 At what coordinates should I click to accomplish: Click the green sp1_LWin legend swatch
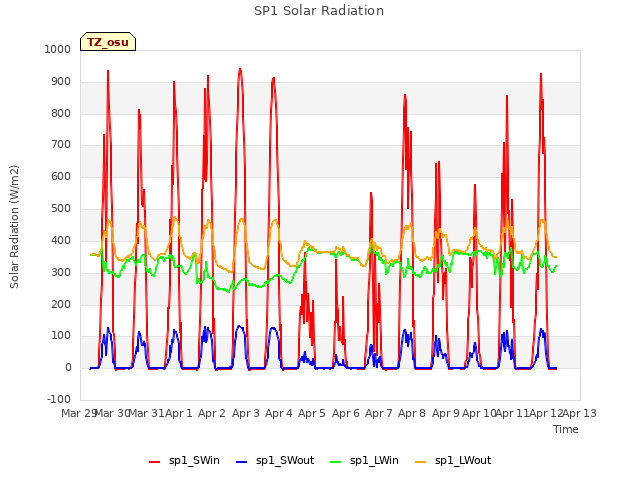(336, 462)
